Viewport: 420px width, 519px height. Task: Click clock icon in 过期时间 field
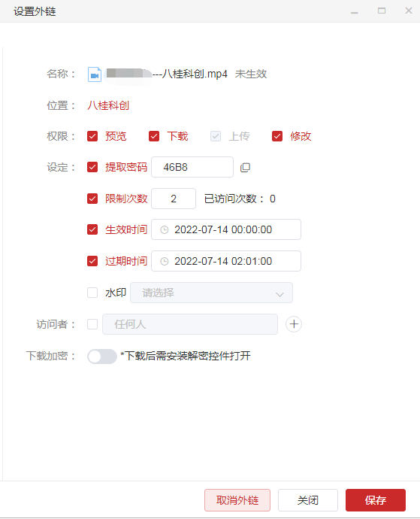pyautogui.click(x=165, y=262)
